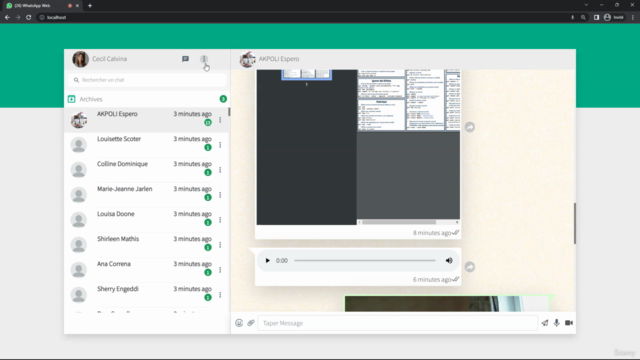Mute the audio message volume

449,260
